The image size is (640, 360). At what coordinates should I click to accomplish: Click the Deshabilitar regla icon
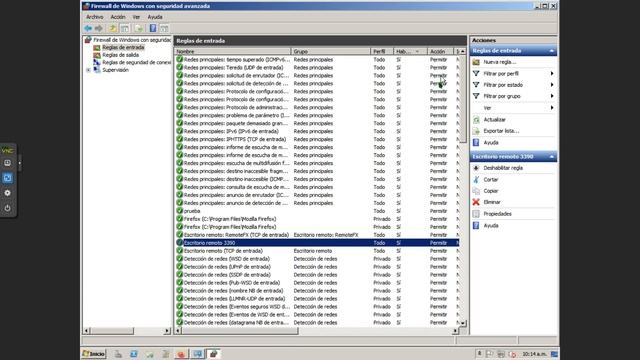coord(476,168)
